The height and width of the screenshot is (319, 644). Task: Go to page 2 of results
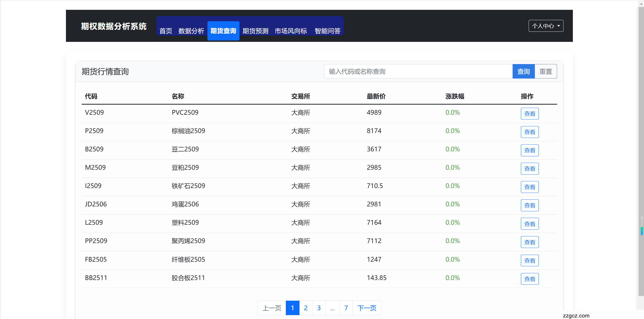pos(305,308)
